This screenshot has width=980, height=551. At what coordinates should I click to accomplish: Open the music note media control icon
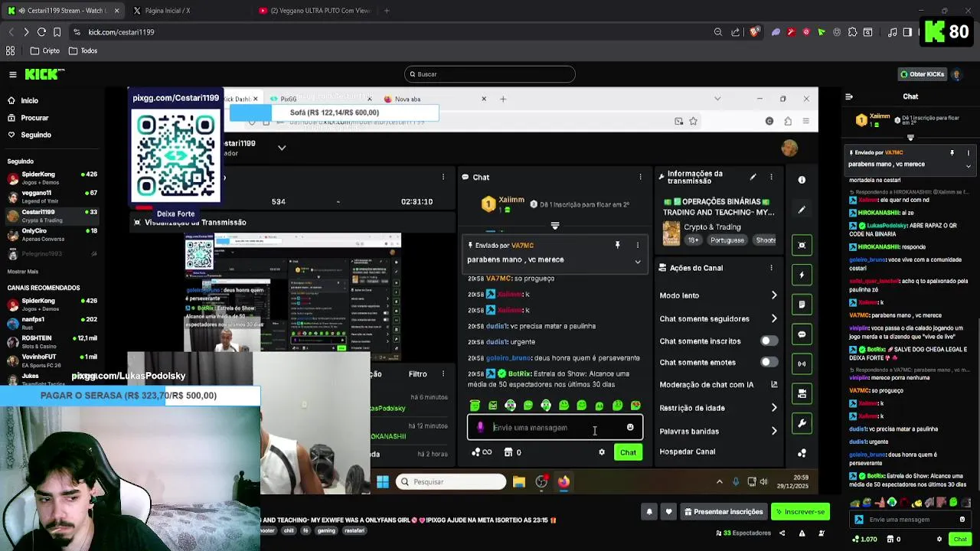point(893,32)
